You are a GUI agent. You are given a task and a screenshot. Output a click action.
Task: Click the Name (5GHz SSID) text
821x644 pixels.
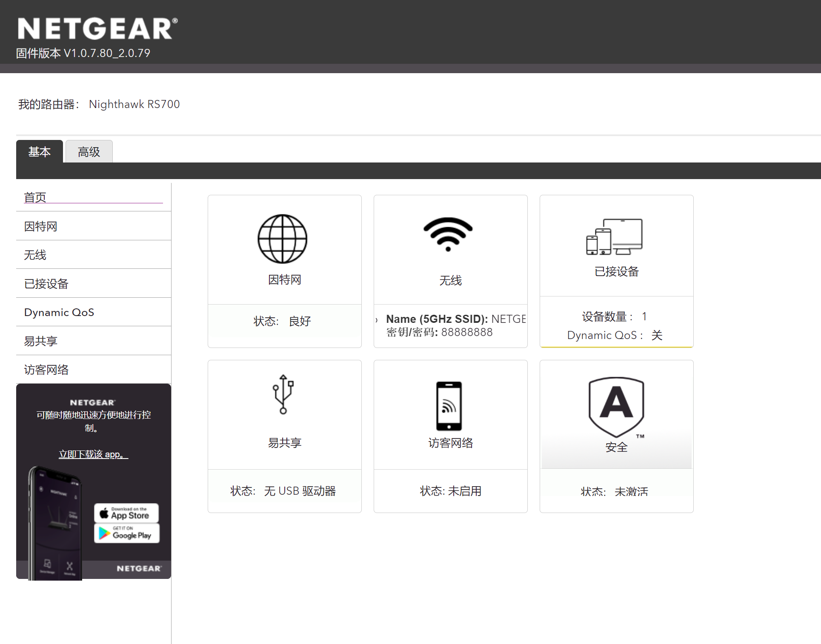[x=456, y=319]
